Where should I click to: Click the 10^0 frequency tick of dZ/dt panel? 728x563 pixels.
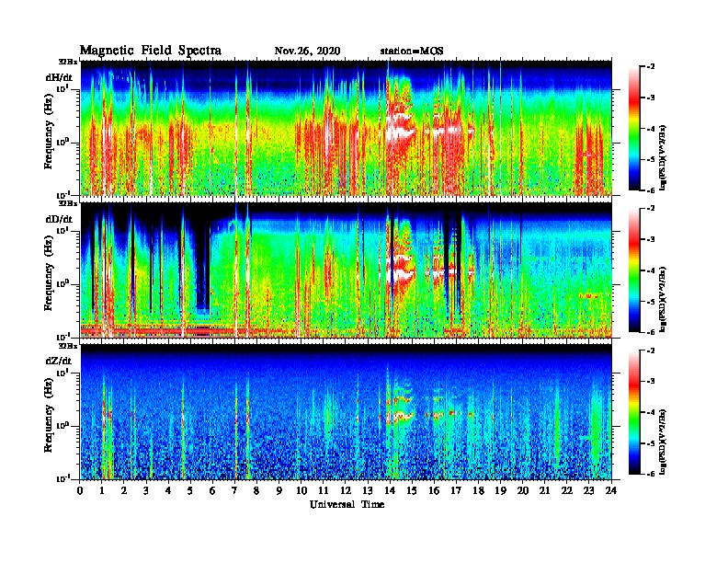click(x=63, y=426)
